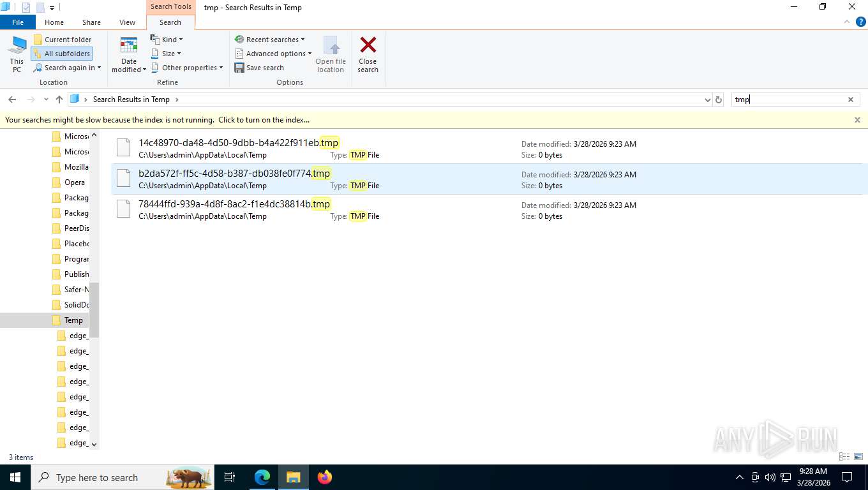Click the Search Tools contextual tab
The image size is (868, 490).
170,7
